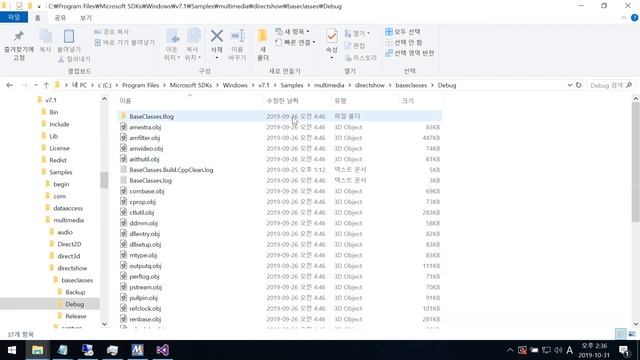Click Cut (잘라내기) in the clipboard group

[75, 59]
